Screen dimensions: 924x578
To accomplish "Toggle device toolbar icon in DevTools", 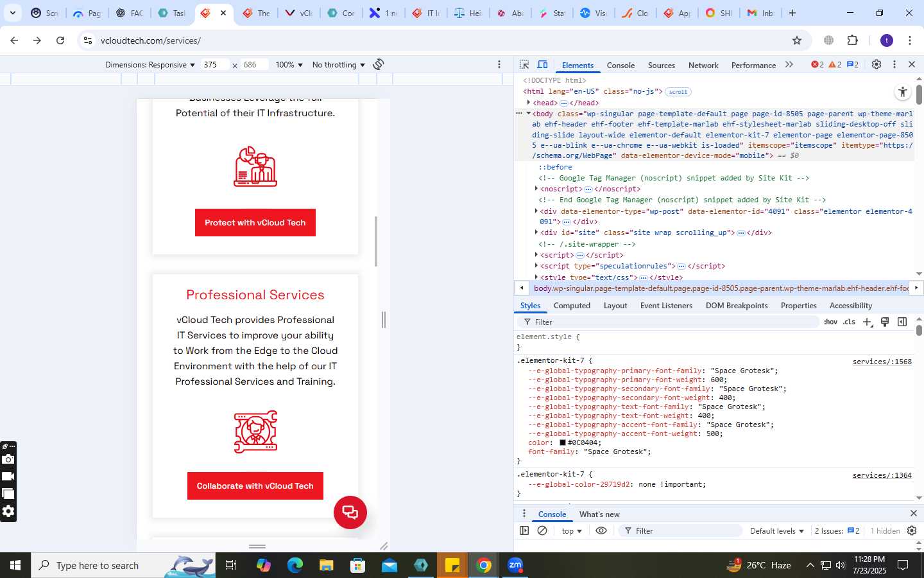I will 542,65.
